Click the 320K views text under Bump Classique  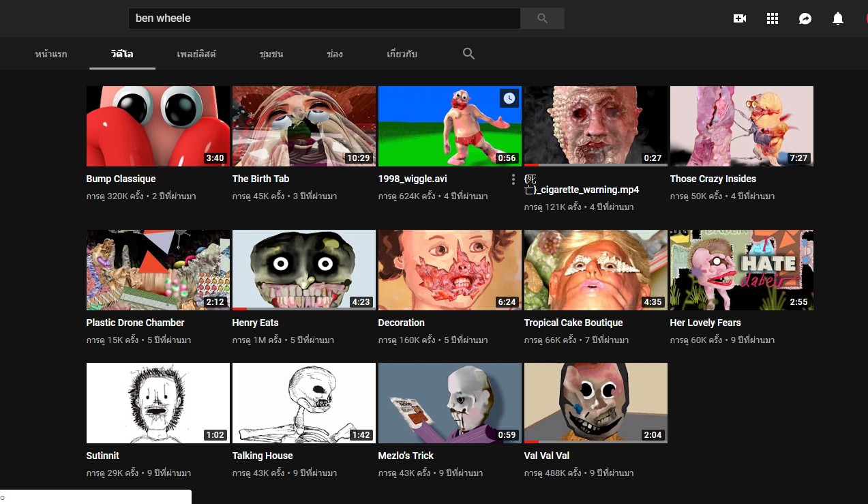pos(115,196)
